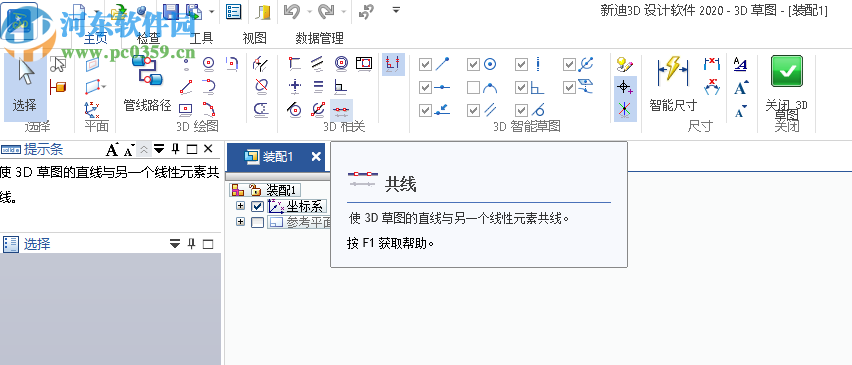The image size is (852, 365).
Task: Apply the tangent relation
Action: click(295, 109)
